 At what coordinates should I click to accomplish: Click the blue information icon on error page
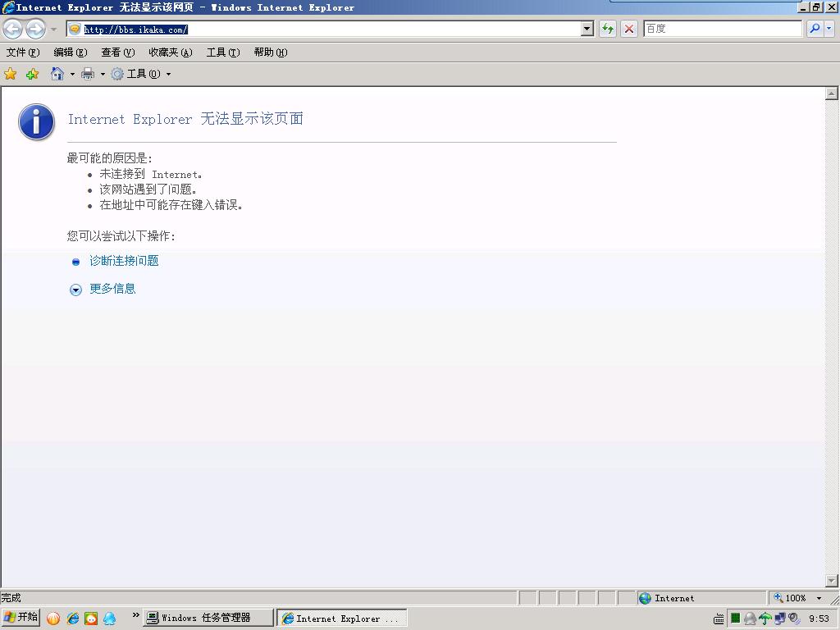click(x=36, y=121)
